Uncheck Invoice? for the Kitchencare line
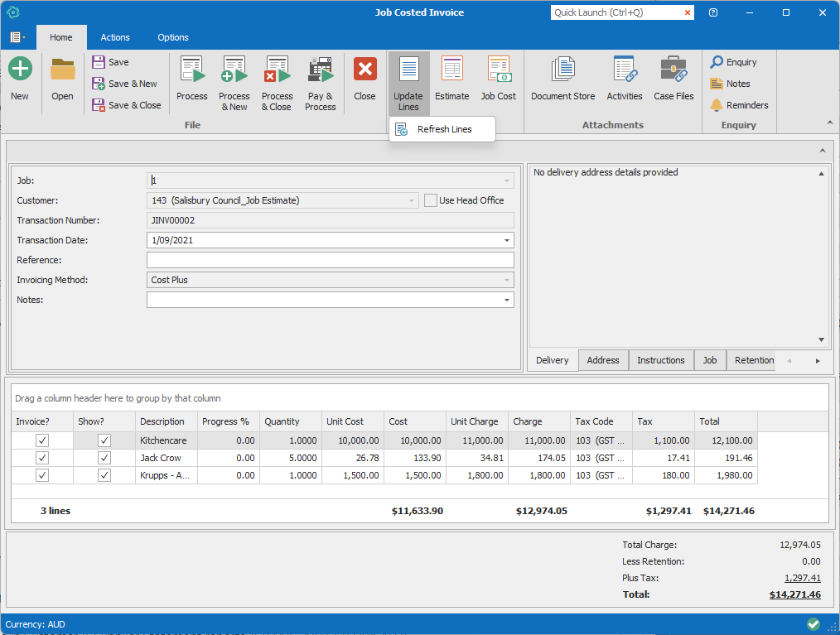The image size is (840, 635). (x=42, y=440)
